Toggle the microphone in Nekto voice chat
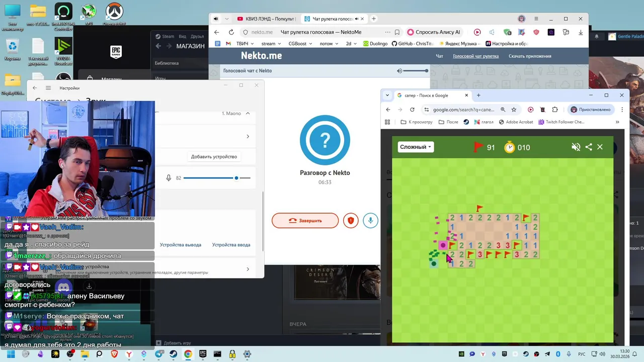Screen dimensions: 644x362 pyautogui.click(x=370, y=220)
